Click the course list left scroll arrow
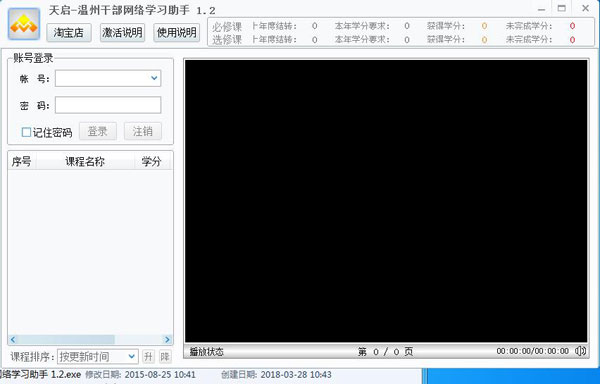600x384 pixels. tap(13, 340)
